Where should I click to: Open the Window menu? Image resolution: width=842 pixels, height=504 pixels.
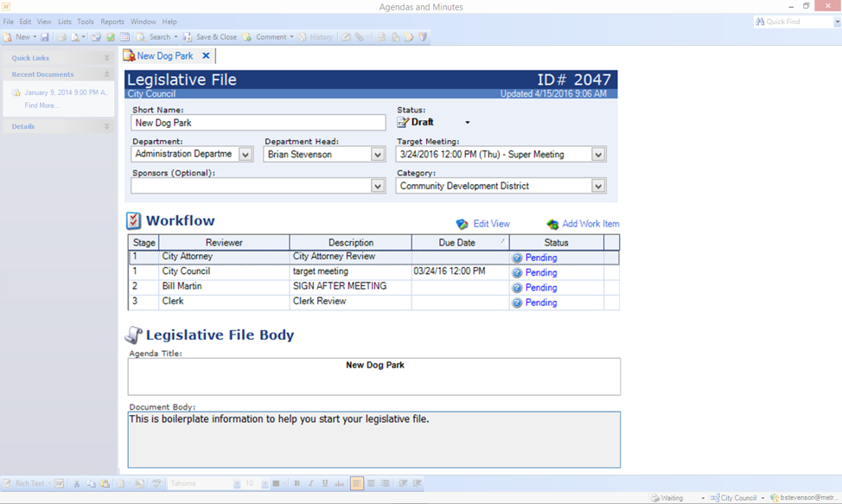tap(143, 22)
